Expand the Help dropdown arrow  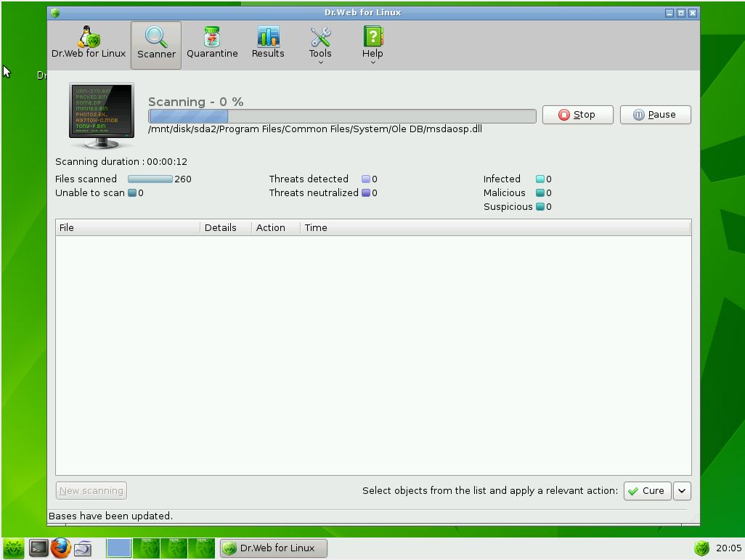tap(372, 61)
